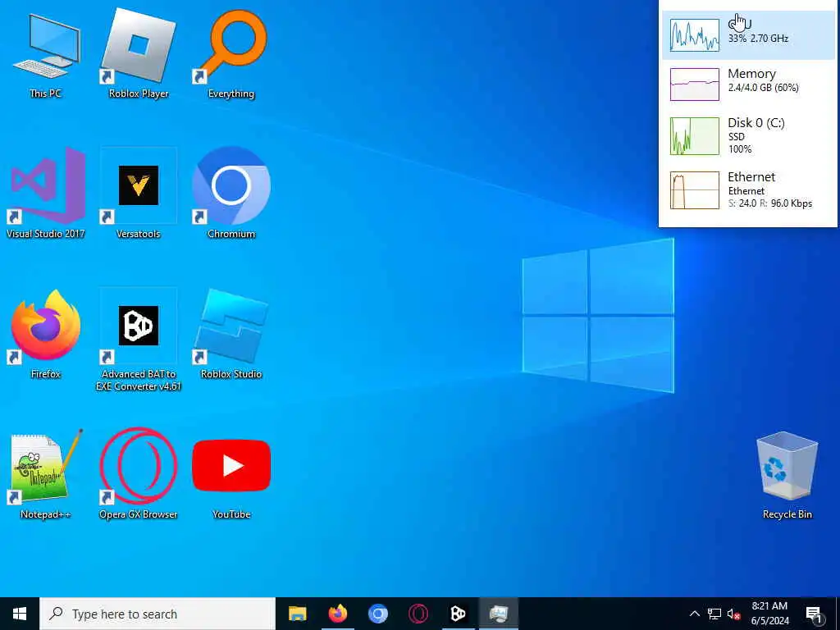The image size is (840, 630).
Task: Open File Explorer from the taskbar
Action: tap(297, 614)
